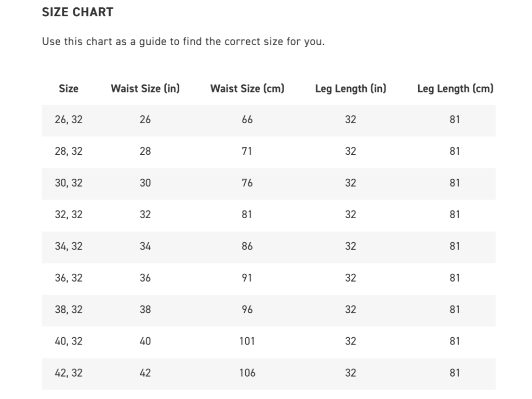Image resolution: width=532 pixels, height=399 pixels.
Task: Click the chart guide instruction text
Action: click(x=183, y=42)
